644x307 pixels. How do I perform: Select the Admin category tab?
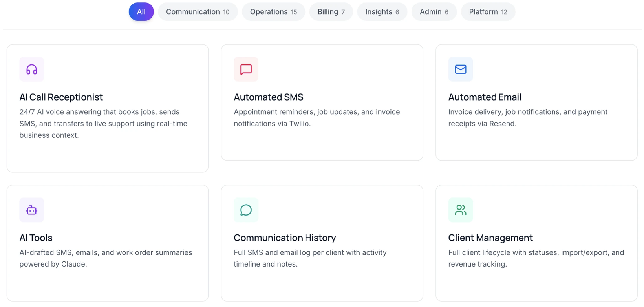[434, 12]
